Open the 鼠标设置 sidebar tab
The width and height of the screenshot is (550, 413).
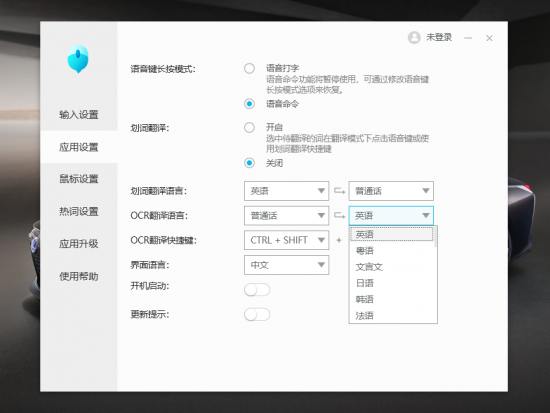click(79, 179)
